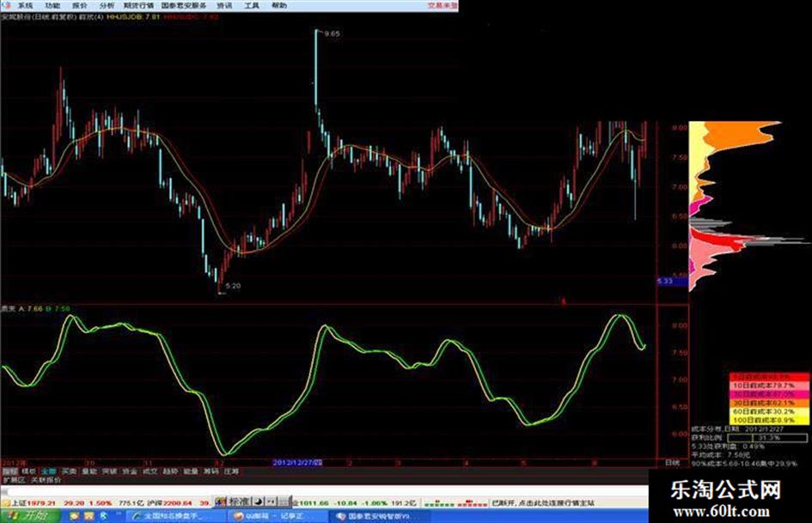This screenshot has width=812, height=523.
Task: Open the 帮助 menu
Action: (x=278, y=5)
